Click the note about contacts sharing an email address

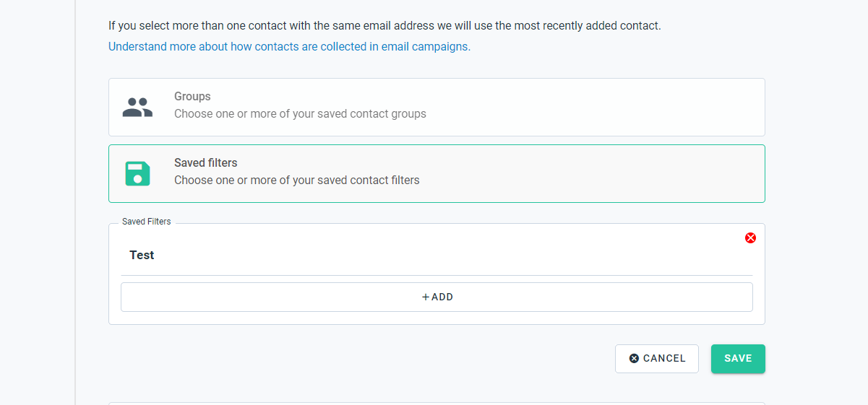pyautogui.click(x=384, y=26)
